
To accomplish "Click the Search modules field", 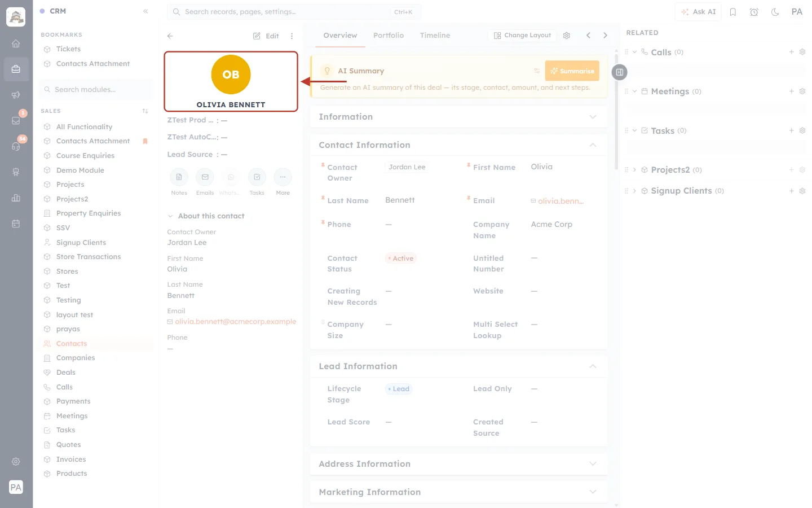I will click(x=96, y=90).
